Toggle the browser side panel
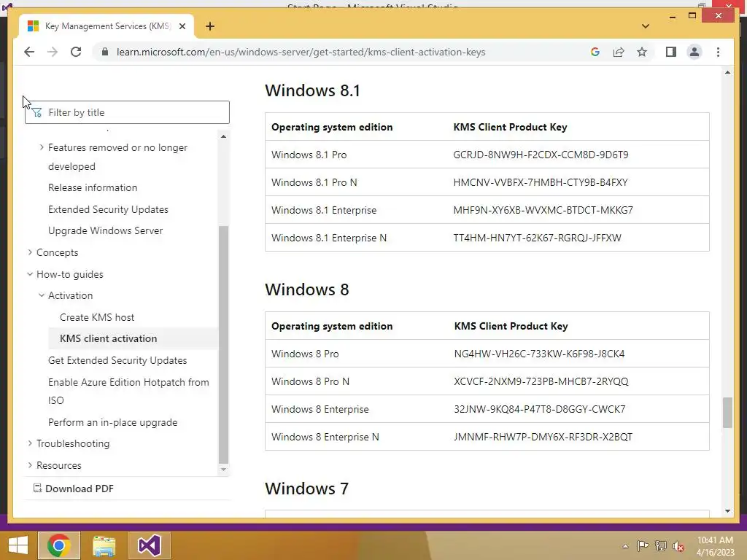747x560 pixels. click(x=671, y=52)
